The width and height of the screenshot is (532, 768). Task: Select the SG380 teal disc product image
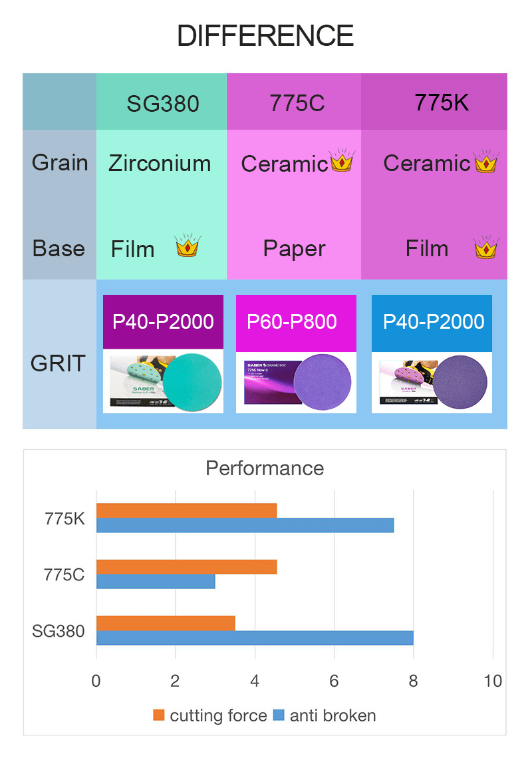coord(163,381)
